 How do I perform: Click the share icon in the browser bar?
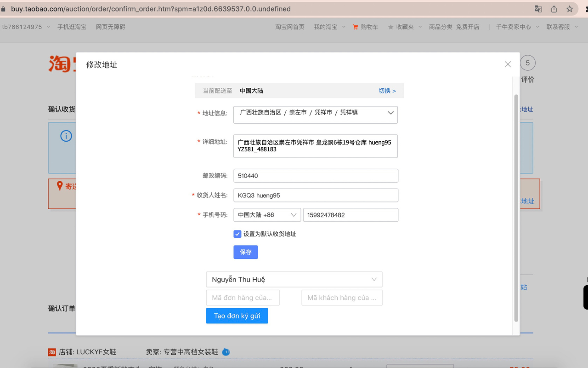554,9
